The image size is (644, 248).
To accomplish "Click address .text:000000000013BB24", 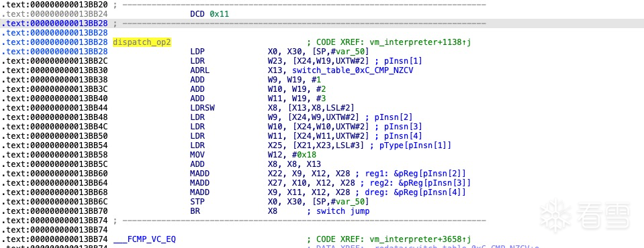I will (54, 14).
